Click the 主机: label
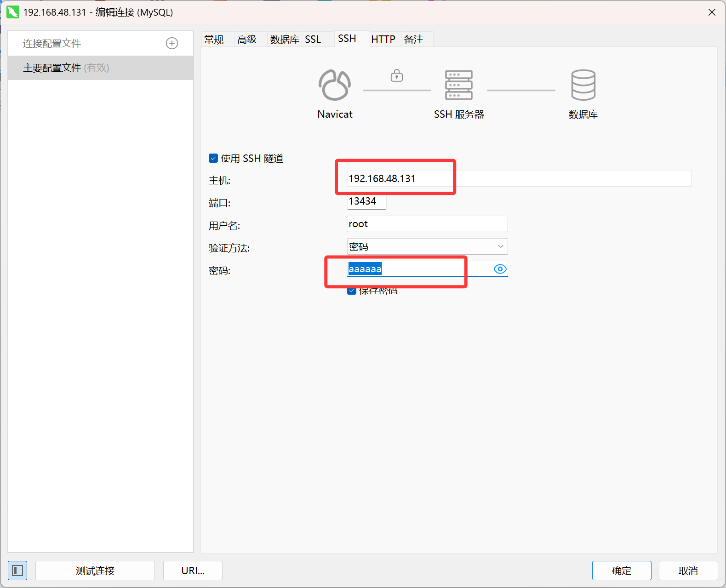 coord(219,181)
